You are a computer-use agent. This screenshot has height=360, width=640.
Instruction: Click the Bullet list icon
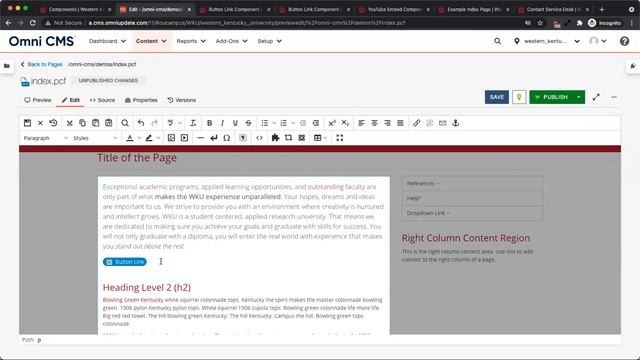point(264,123)
